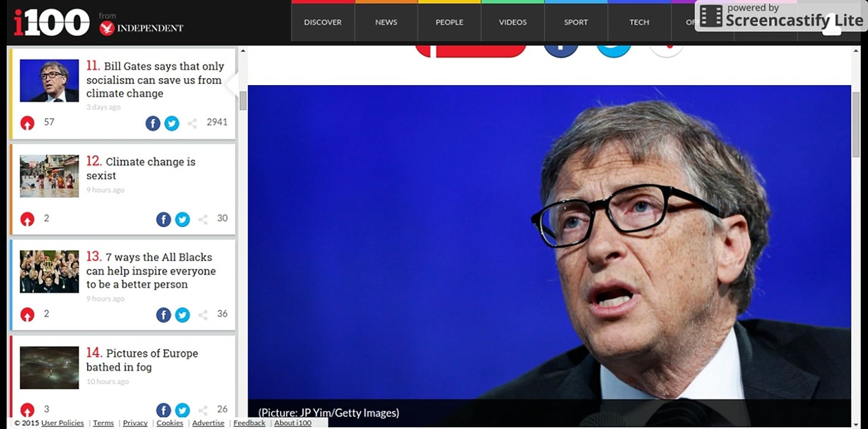Open Feedback footer link

pyautogui.click(x=249, y=423)
